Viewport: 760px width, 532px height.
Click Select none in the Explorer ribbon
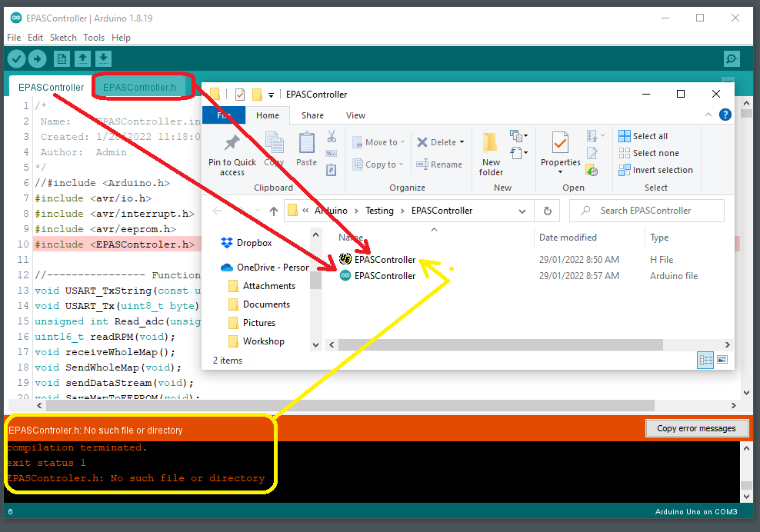click(x=654, y=152)
